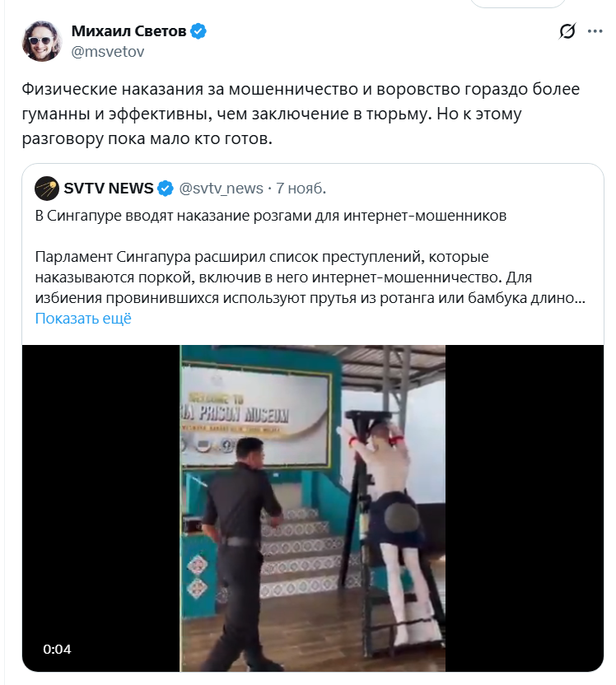
Task: Open Михаил Светов's profile avatar
Action: coord(42,41)
